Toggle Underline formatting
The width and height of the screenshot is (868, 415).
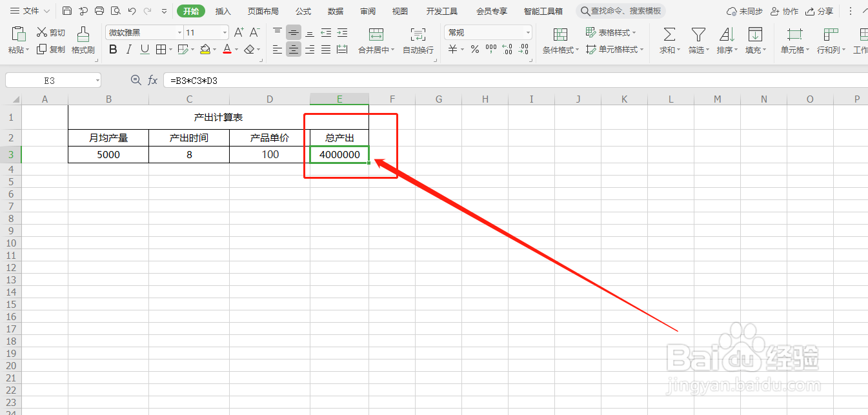145,49
